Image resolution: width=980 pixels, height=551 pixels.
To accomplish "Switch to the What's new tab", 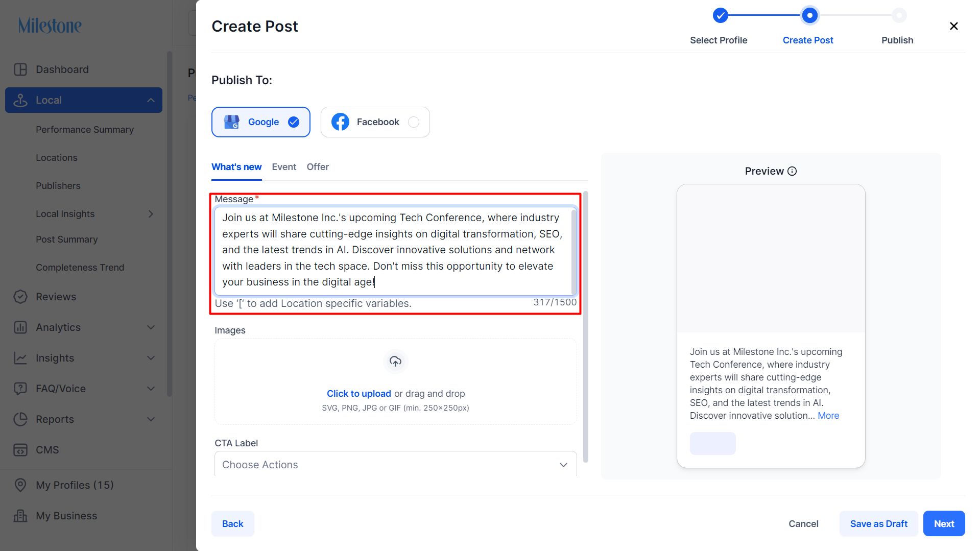I will pos(236,167).
